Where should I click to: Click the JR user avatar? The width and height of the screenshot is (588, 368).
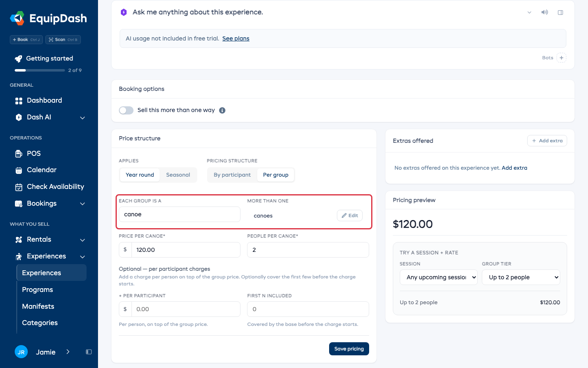click(21, 352)
